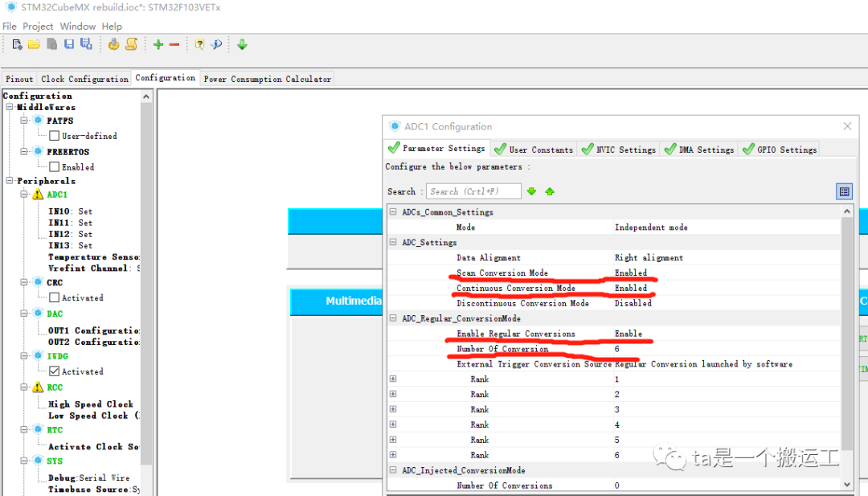Click the New Project toolbar icon

[17, 44]
